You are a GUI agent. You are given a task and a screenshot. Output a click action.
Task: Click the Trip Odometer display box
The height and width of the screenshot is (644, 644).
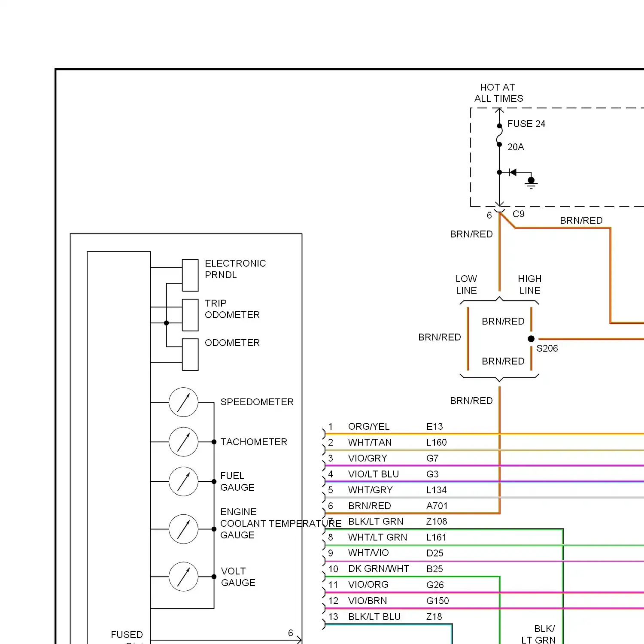click(190, 315)
